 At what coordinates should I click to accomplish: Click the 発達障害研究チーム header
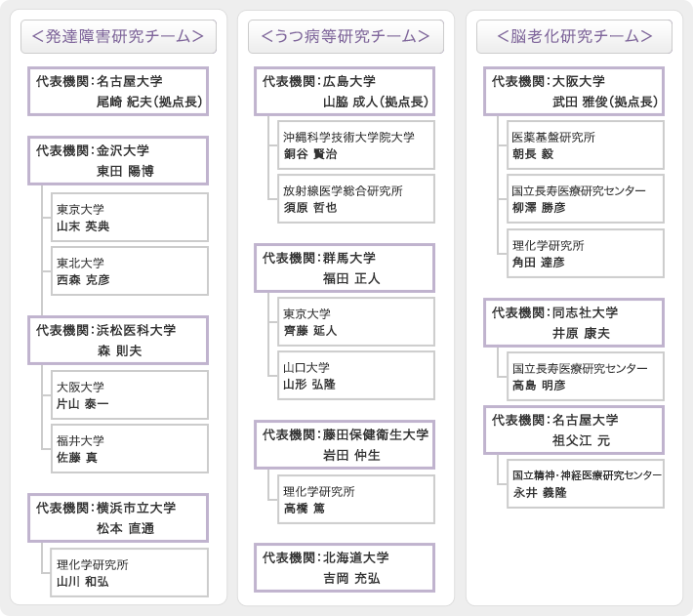click(118, 36)
